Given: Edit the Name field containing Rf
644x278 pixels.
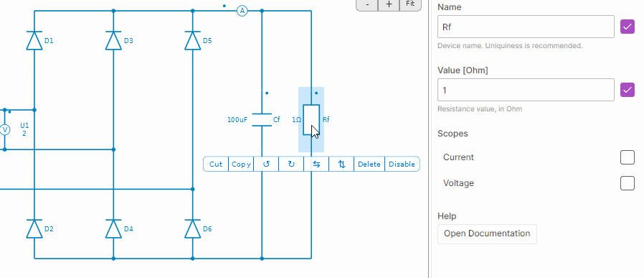Looking at the screenshot, I should click(526, 27).
